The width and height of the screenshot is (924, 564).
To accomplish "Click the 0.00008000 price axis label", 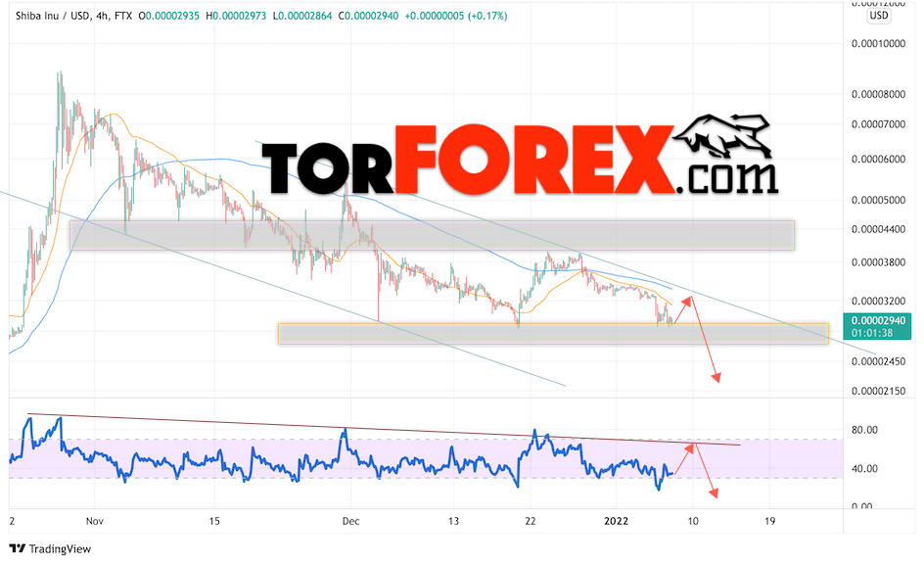I will click(x=878, y=94).
